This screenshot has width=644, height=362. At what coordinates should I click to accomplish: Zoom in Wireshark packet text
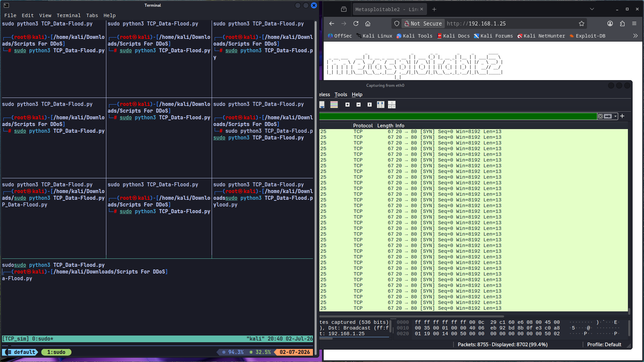pyautogui.click(x=347, y=105)
